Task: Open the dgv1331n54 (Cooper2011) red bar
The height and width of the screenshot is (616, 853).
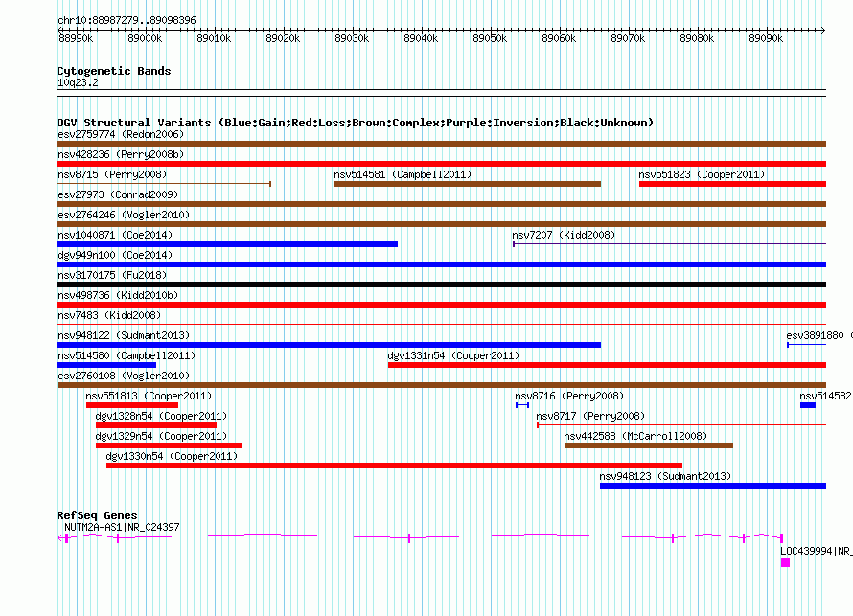Action: point(607,365)
